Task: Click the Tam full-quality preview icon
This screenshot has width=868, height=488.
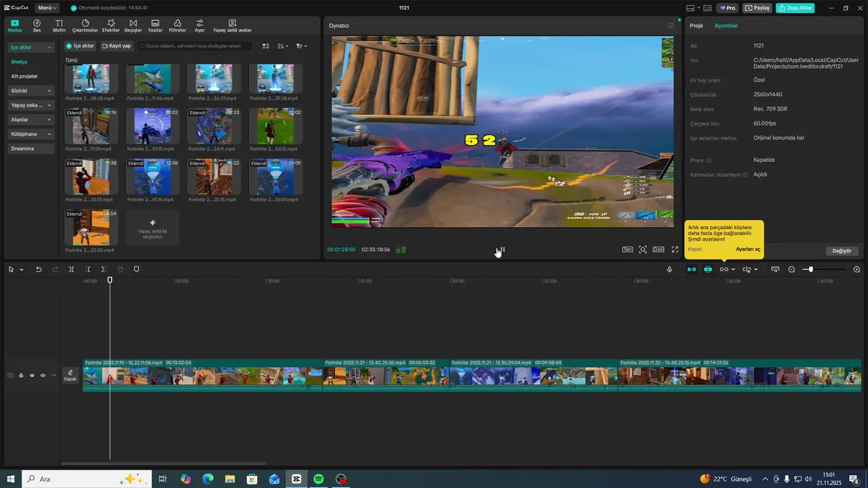Action: point(628,249)
